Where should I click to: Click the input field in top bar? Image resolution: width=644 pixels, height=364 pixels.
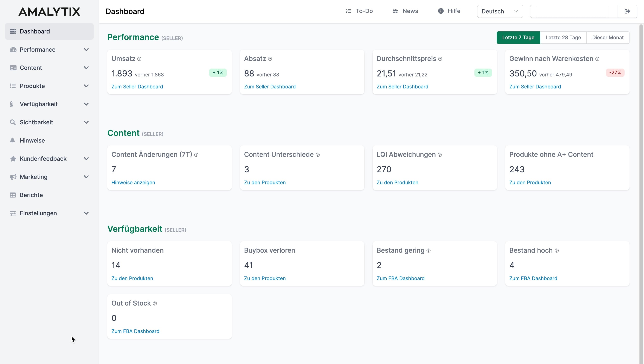point(574,11)
